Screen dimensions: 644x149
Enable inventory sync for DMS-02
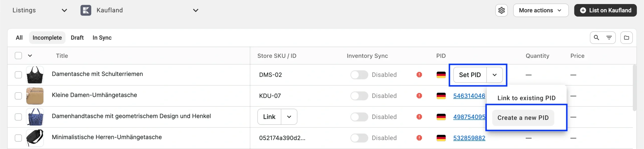(x=359, y=75)
